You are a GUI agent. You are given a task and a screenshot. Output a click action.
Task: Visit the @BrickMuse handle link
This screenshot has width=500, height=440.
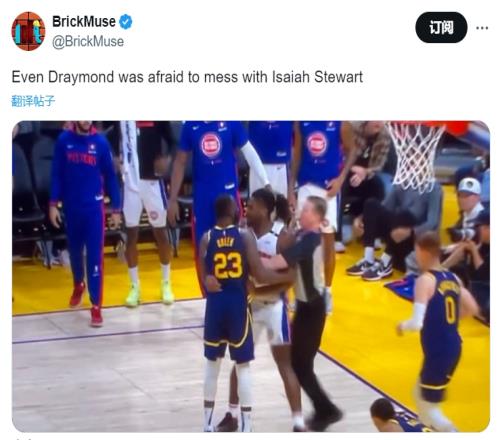88,42
